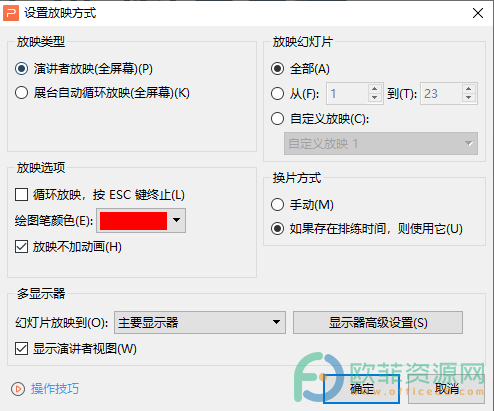Decrease the 从(F) slide number
The height and width of the screenshot is (411, 494).
point(374,98)
